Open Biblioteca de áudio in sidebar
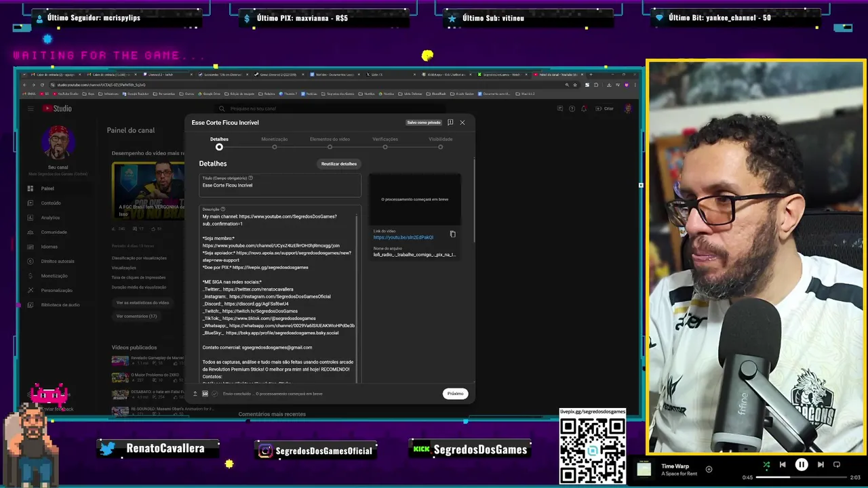This screenshot has height=488, width=868. coord(58,305)
